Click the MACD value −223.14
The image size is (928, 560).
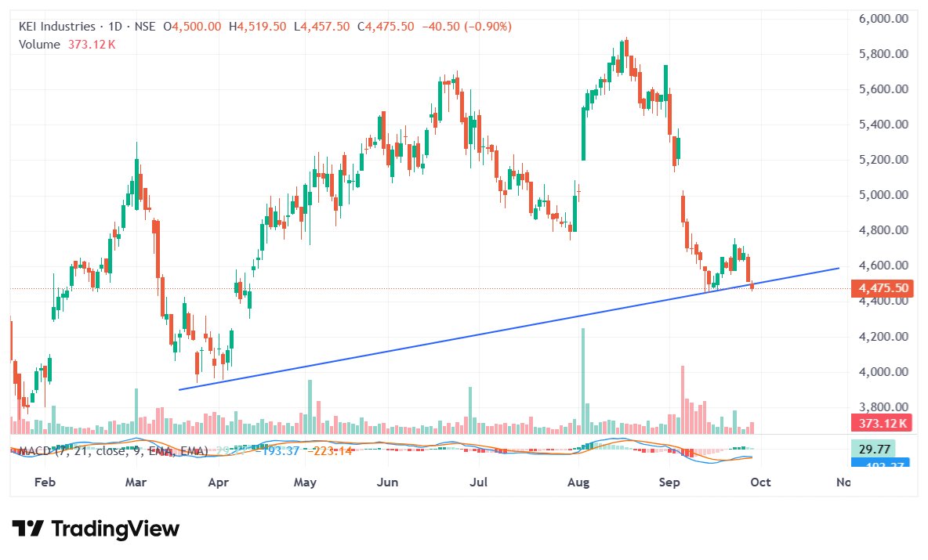tap(330, 451)
